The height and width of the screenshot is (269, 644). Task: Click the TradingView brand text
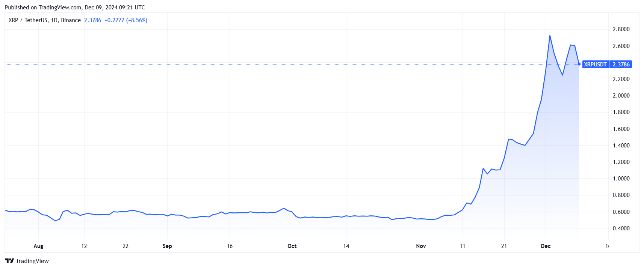[32, 261]
